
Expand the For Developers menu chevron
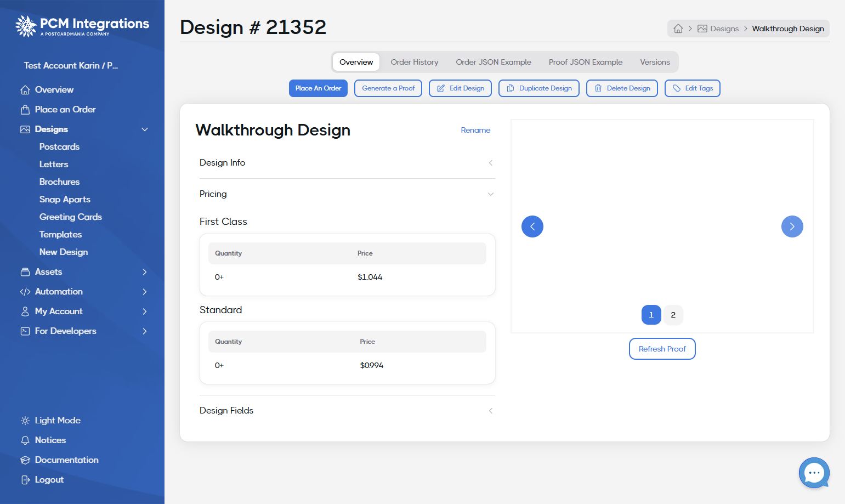[145, 331]
